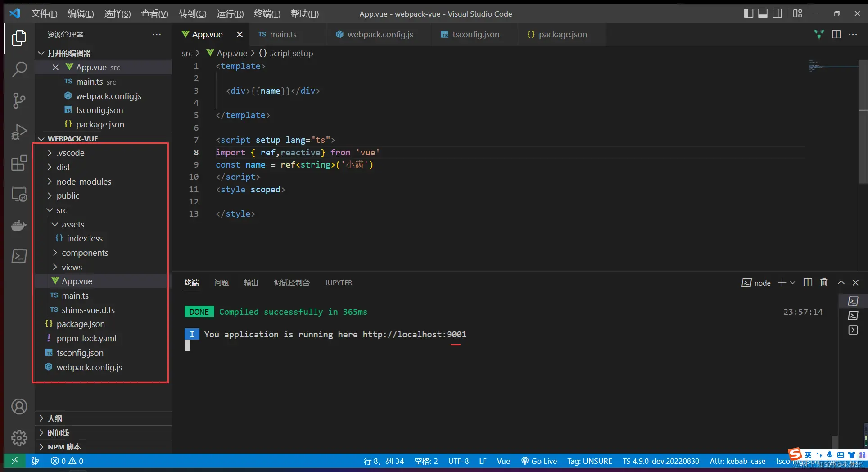
Task: Toggle the bottom panel layout button
Action: click(x=763, y=14)
